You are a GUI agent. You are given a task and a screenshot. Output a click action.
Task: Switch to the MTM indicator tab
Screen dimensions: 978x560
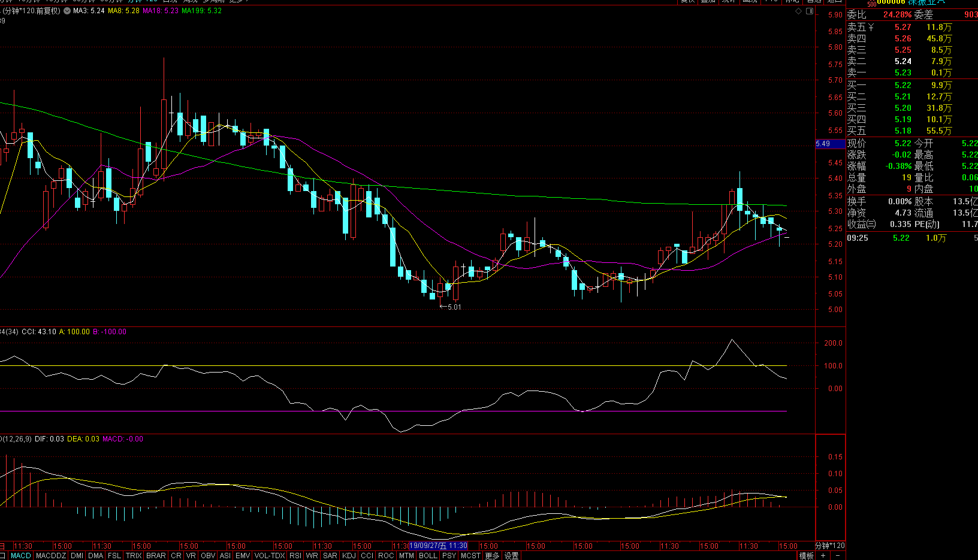(x=406, y=556)
